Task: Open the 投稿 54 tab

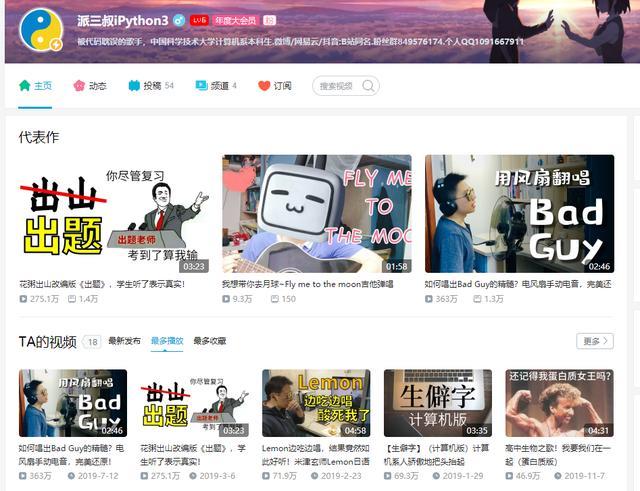Action: (151, 86)
